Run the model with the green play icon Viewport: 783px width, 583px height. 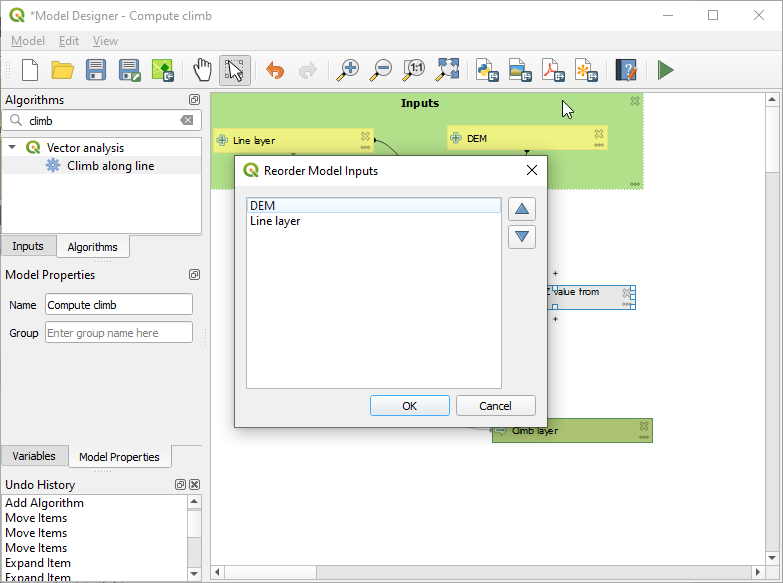pos(665,70)
